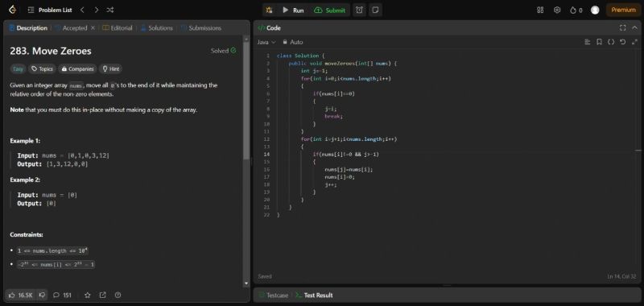Open the 151 comments
Screen dimensions: 644x306
click(63, 295)
